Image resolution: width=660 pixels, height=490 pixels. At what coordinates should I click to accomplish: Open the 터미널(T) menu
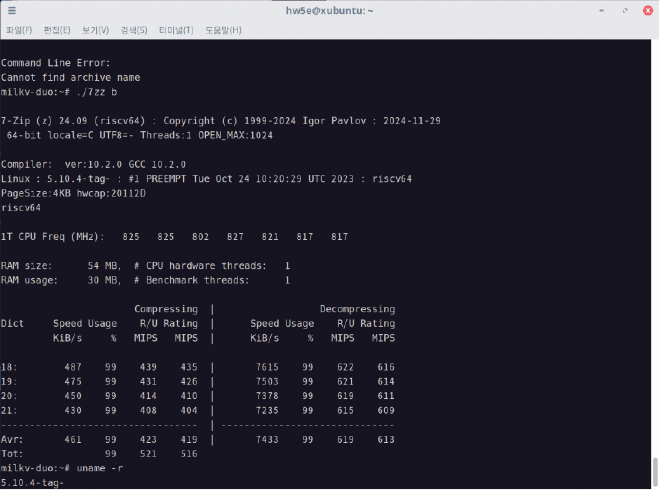click(176, 30)
